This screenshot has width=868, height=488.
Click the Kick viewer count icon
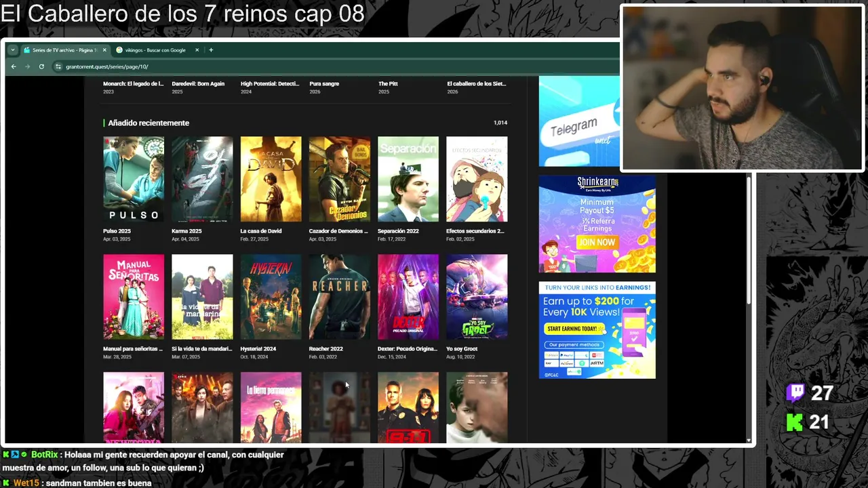(795, 422)
